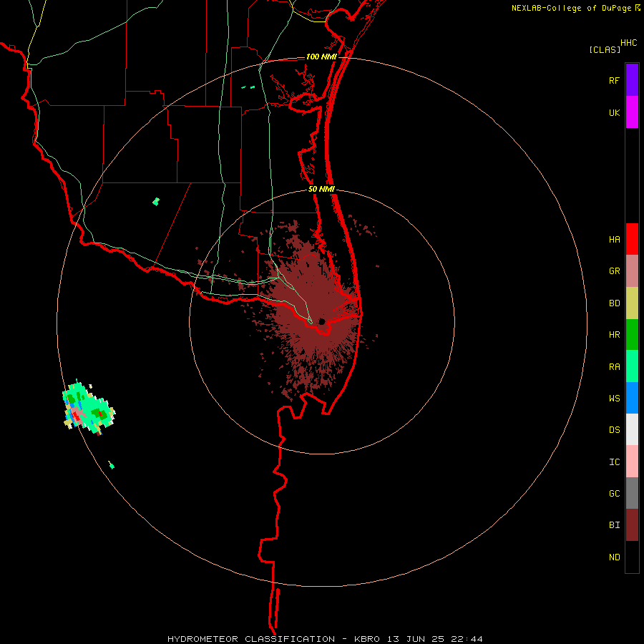Click the RA legend label
This screenshot has height=644, width=644.
pyautogui.click(x=614, y=367)
